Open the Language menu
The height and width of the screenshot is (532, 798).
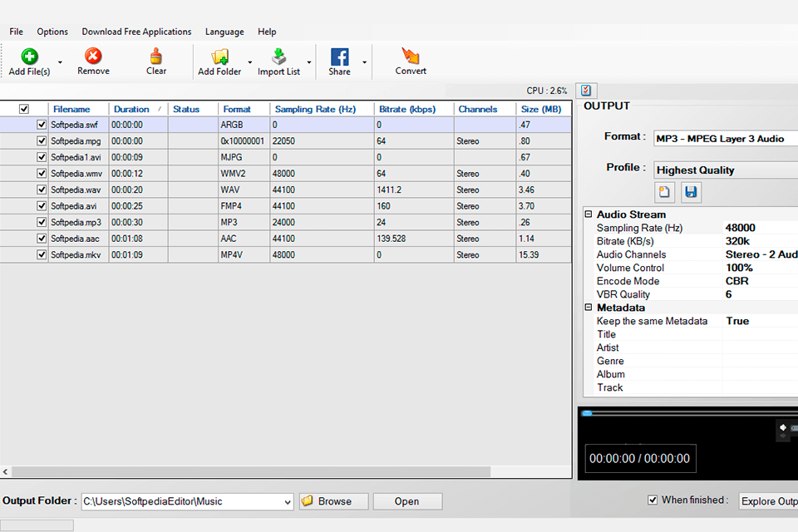[224, 32]
